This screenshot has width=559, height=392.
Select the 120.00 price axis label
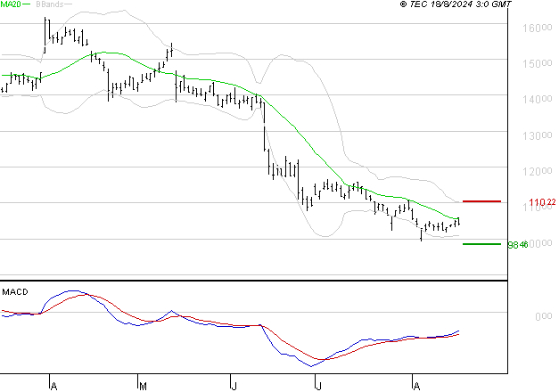pos(538,171)
